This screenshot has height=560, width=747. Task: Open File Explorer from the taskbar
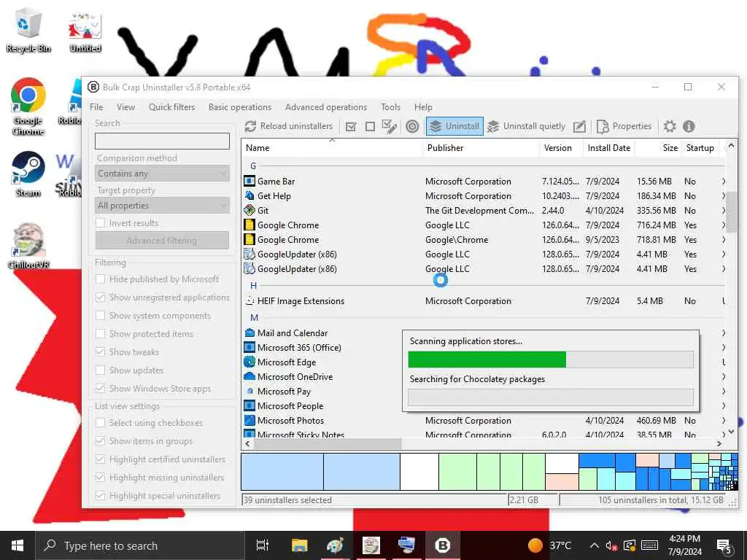pos(300,545)
